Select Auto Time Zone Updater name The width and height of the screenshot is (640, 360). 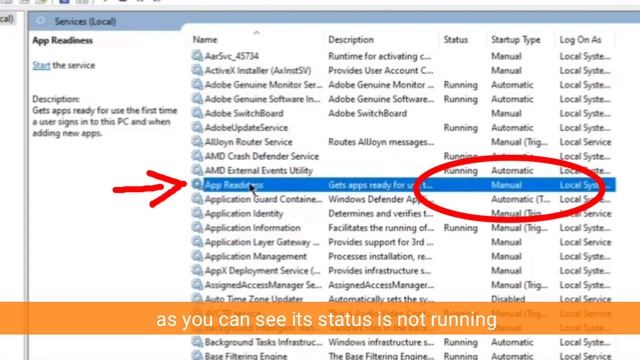254,299
